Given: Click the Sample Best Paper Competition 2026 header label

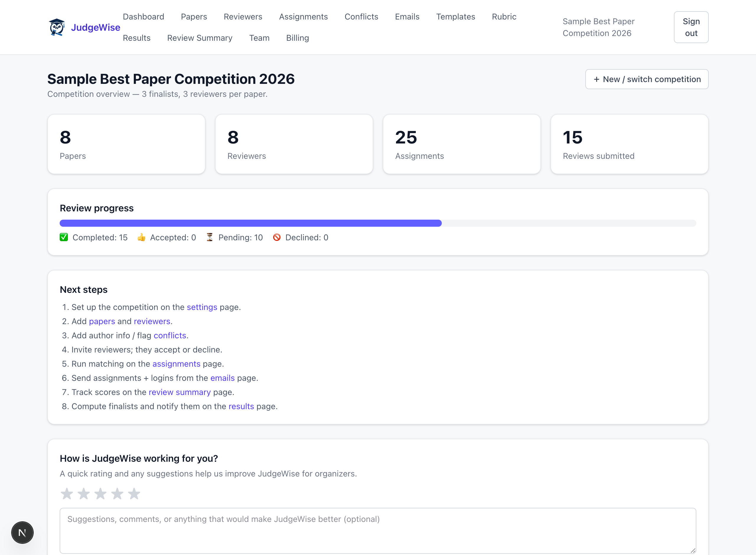Looking at the screenshot, I should (598, 27).
